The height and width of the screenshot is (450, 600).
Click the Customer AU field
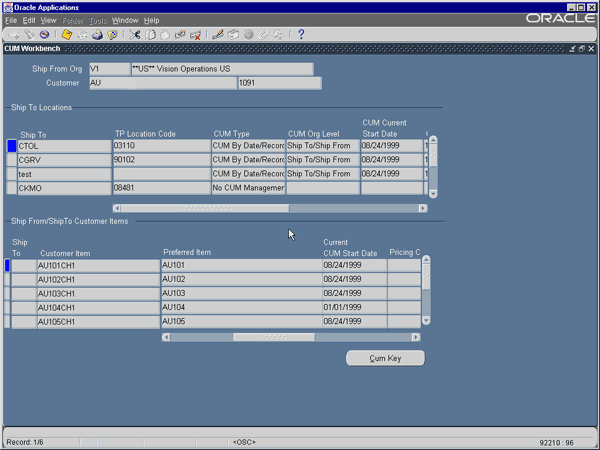coord(163,83)
